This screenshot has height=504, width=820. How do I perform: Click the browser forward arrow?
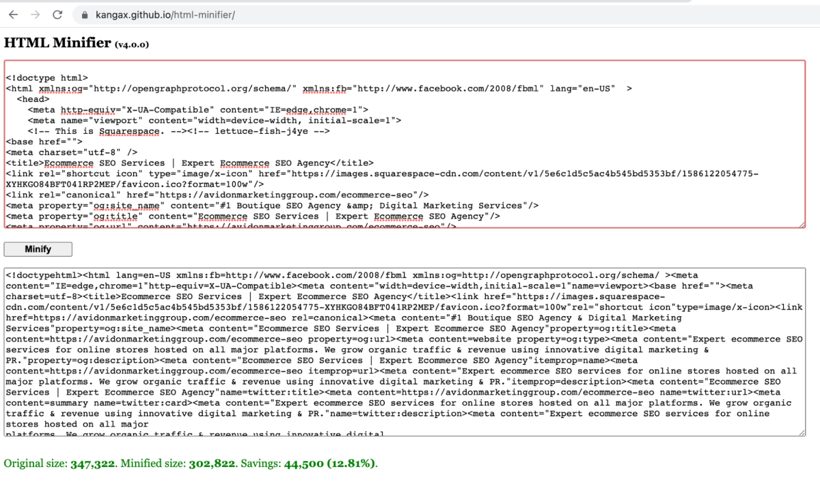coord(35,14)
